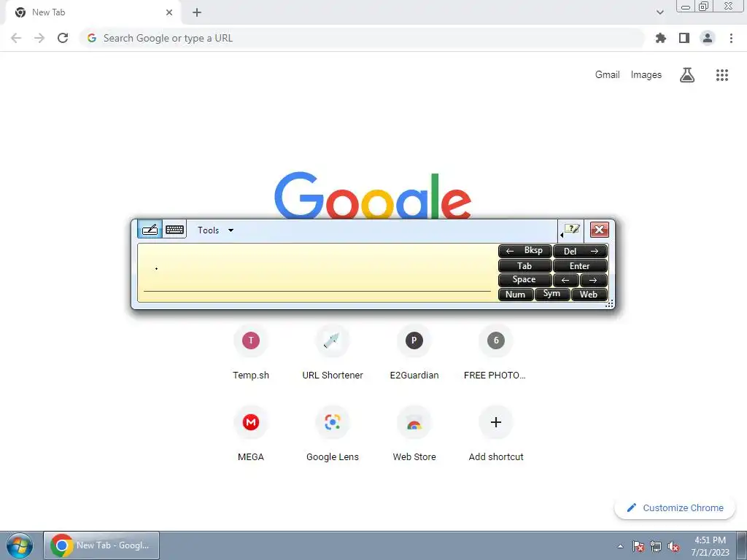
Task: Open the handwriting help tips icon
Action: coord(570,230)
